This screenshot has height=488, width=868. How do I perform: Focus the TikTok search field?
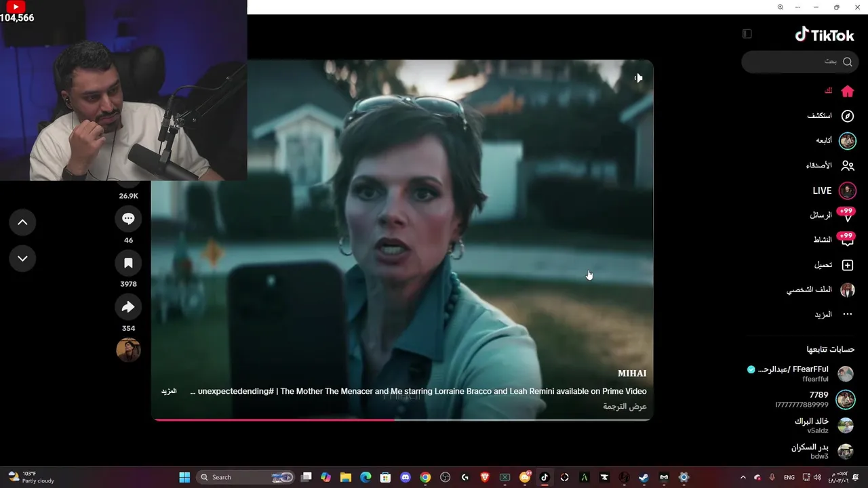click(800, 62)
